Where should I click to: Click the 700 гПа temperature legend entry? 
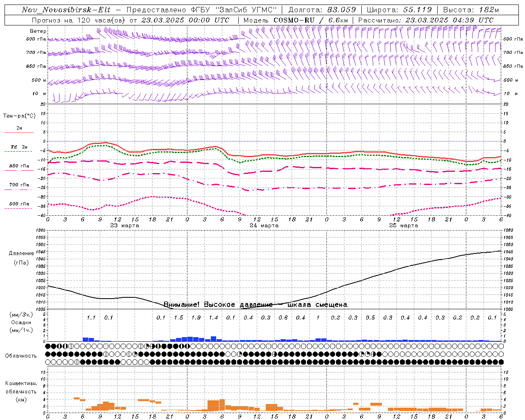(19, 185)
